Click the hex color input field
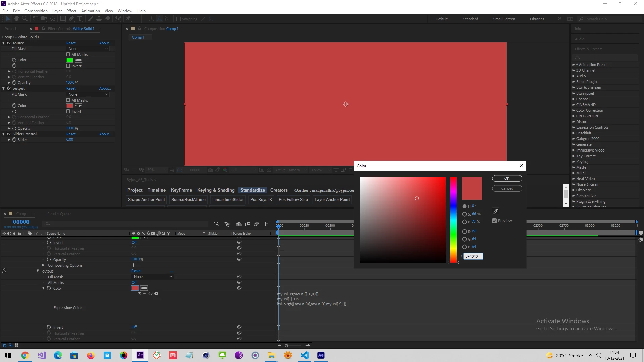The width and height of the screenshot is (644, 362). [473, 256]
